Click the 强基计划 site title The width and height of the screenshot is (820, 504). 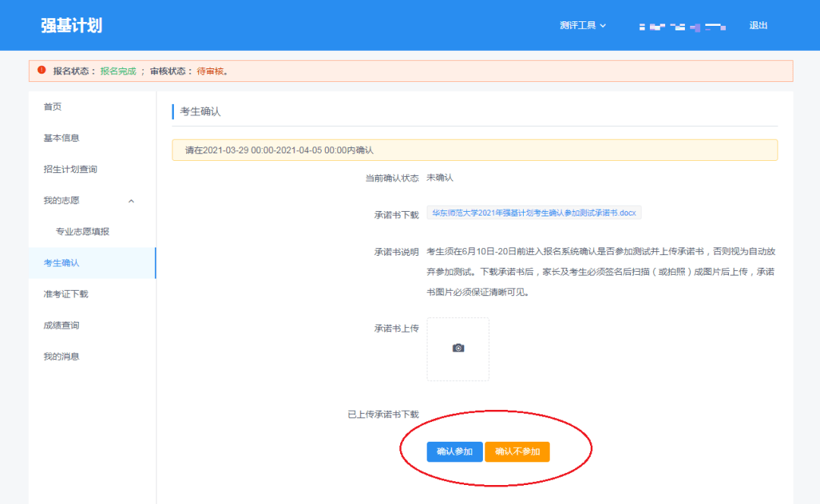coord(71,25)
